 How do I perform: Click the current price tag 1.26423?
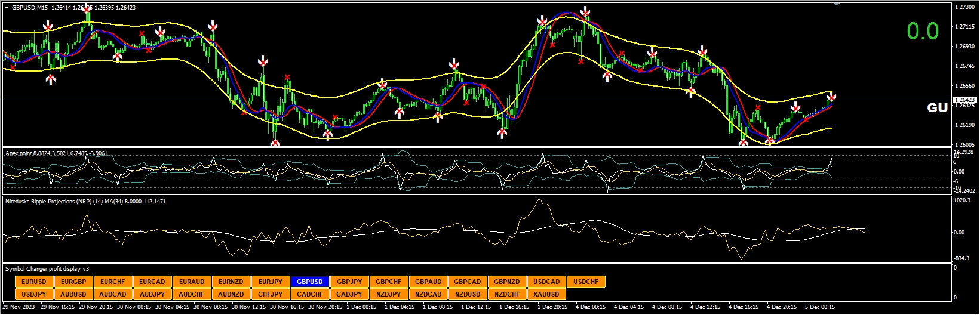point(964,100)
